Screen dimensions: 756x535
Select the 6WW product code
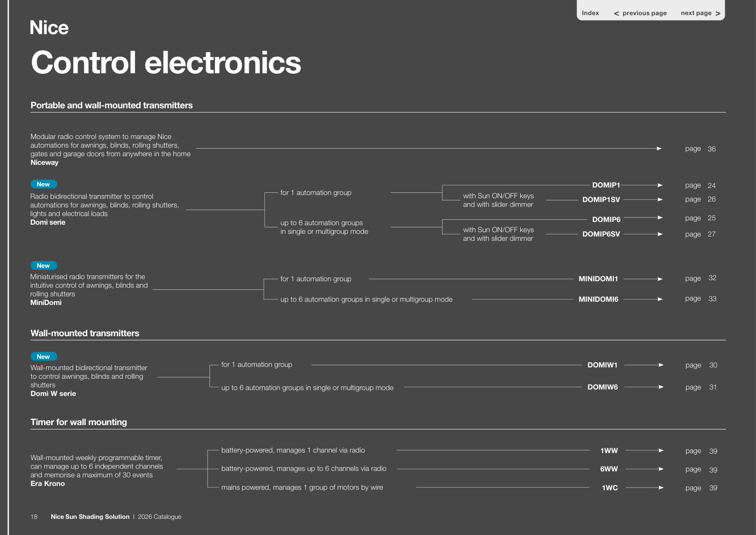pyautogui.click(x=609, y=469)
